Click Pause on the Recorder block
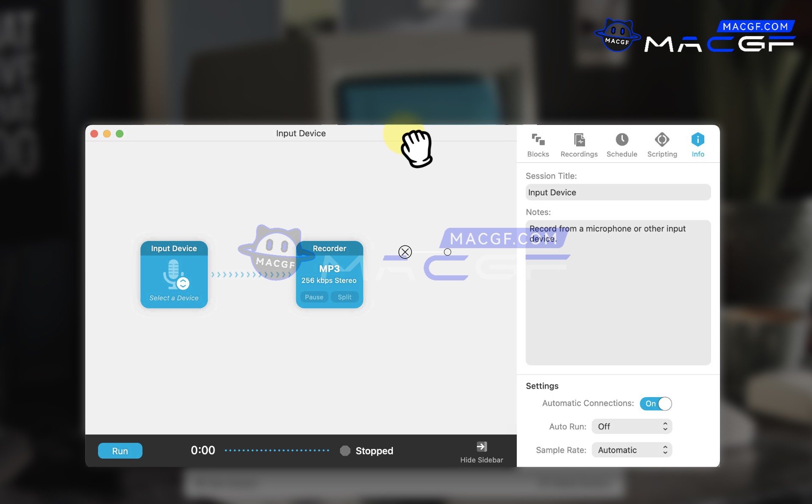 [x=314, y=297]
